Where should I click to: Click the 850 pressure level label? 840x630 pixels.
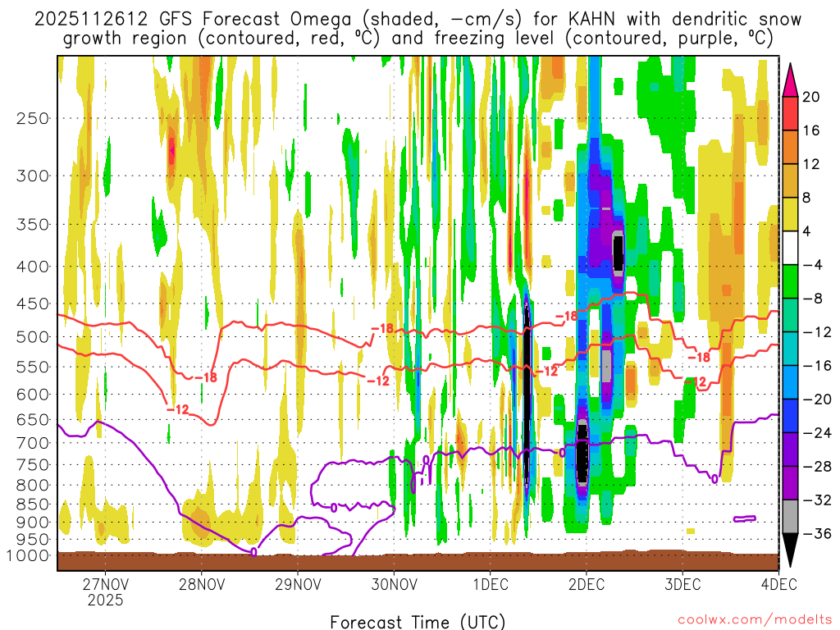(x=33, y=504)
